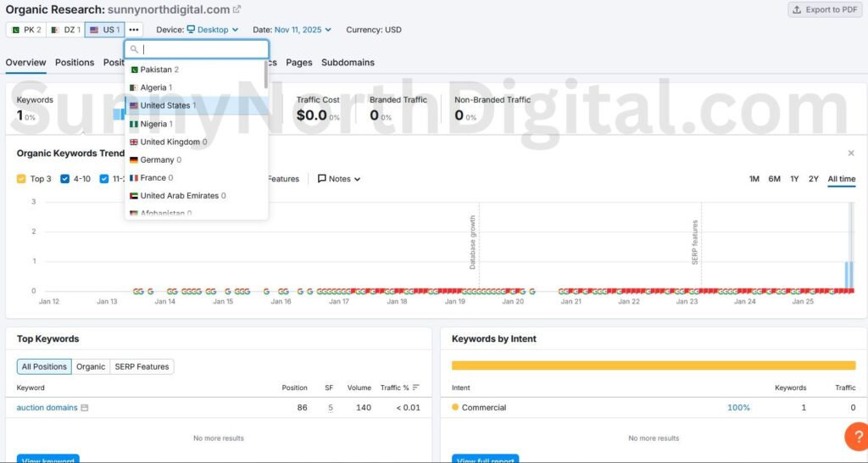Switch to the Subdomains tab

point(348,63)
